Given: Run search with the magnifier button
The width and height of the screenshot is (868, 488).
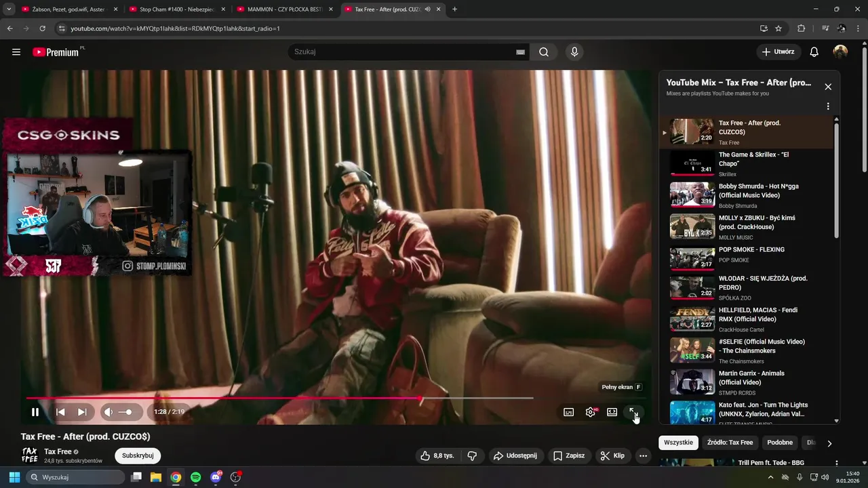Looking at the screenshot, I should point(544,52).
